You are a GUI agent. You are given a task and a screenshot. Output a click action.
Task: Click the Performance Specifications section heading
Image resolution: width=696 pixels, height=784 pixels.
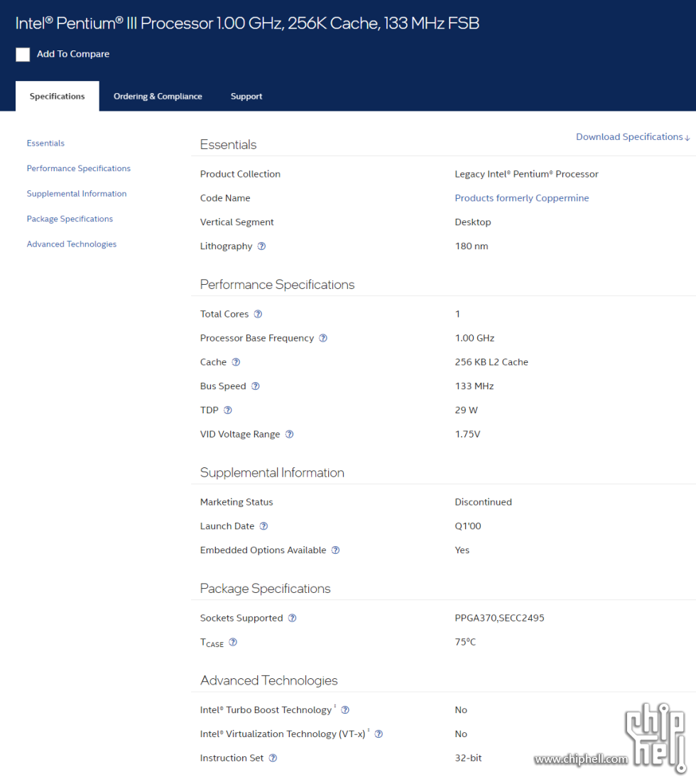click(277, 285)
